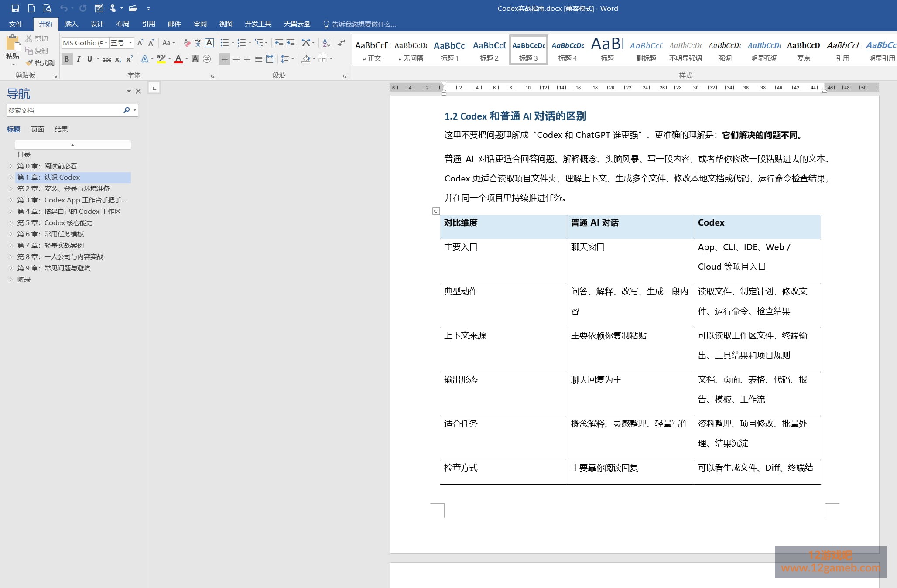Apply the 标题 1 style from the gallery
This screenshot has height=588, width=897.
[450, 51]
